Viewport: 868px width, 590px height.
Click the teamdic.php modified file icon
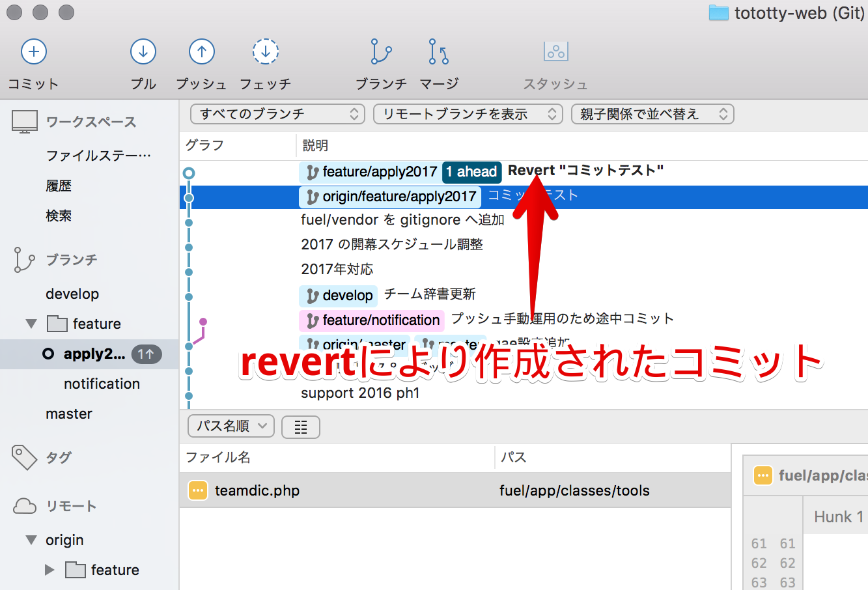198,490
